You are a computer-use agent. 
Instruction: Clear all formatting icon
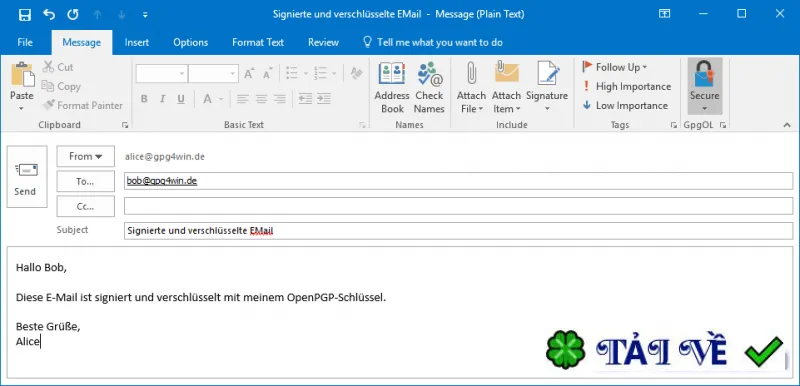(x=356, y=73)
